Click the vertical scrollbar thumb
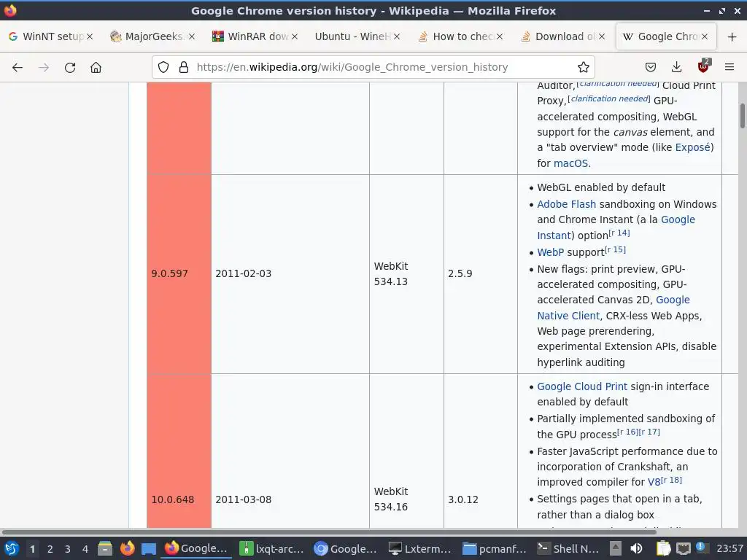The width and height of the screenshot is (747, 560). [x=742, y=116]
